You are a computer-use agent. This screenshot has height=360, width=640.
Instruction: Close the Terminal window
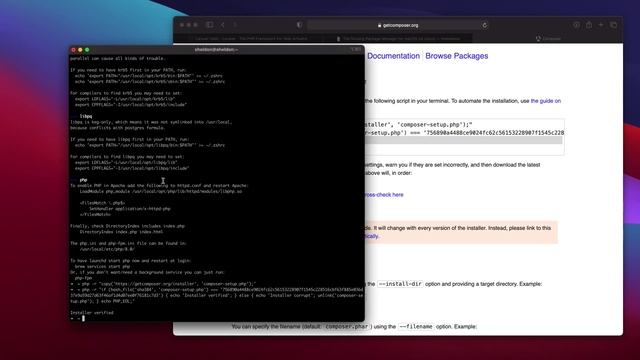(73, 50)
